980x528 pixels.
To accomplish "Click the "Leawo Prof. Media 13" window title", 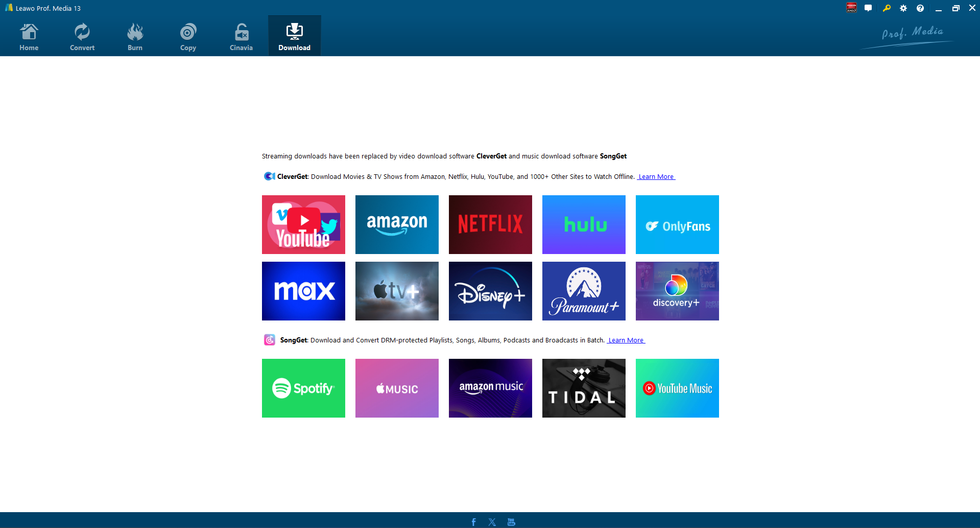I will coord(48,8).
